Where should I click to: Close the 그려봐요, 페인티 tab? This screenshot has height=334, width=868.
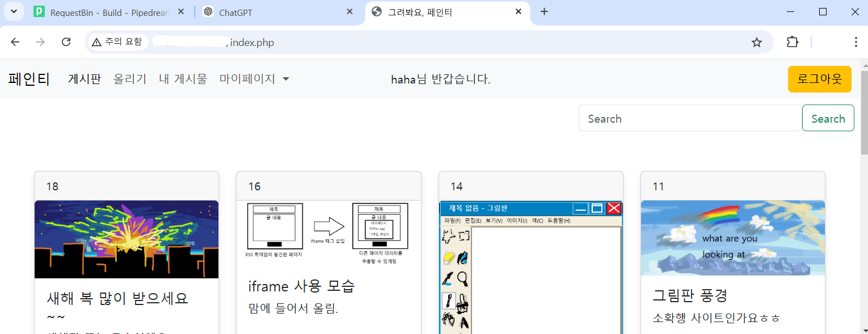pos(518,12)
